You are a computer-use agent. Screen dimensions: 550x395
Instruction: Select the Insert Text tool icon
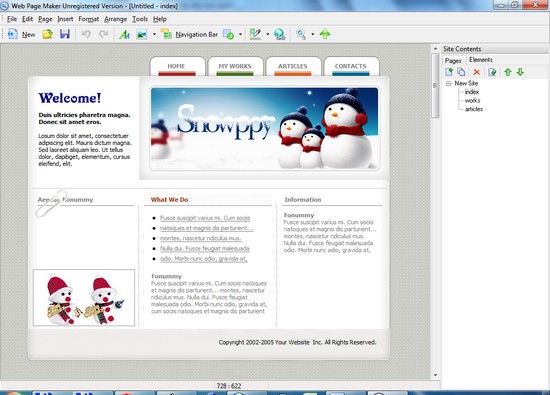pos(124,34)
